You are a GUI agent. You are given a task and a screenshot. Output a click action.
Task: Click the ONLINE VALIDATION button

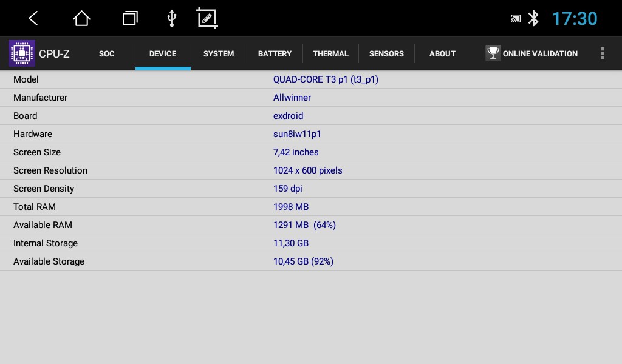pos(531,53)
